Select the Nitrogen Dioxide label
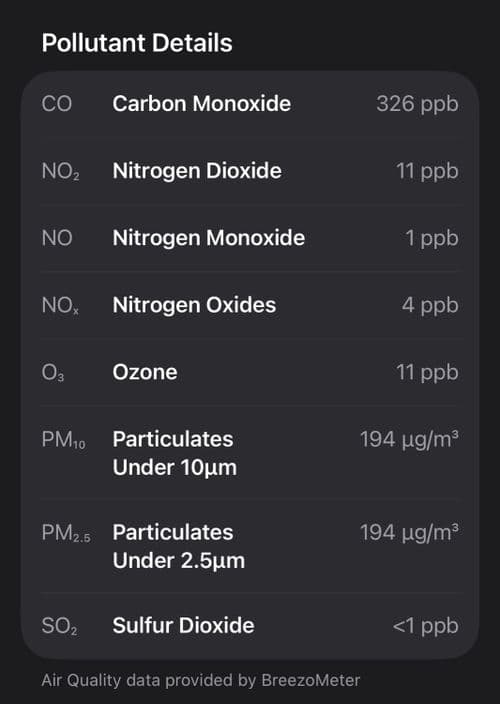 click(197, 171)
